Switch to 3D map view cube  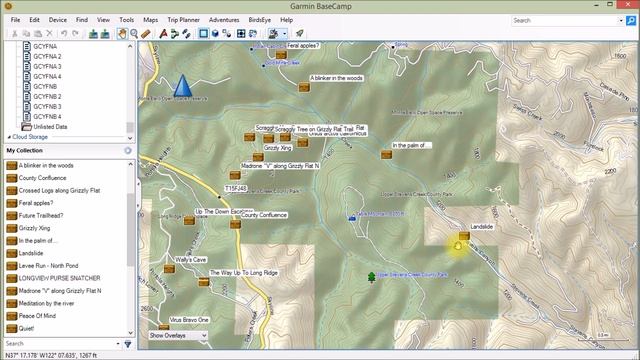pyautogui.click(x=215, y=34)
